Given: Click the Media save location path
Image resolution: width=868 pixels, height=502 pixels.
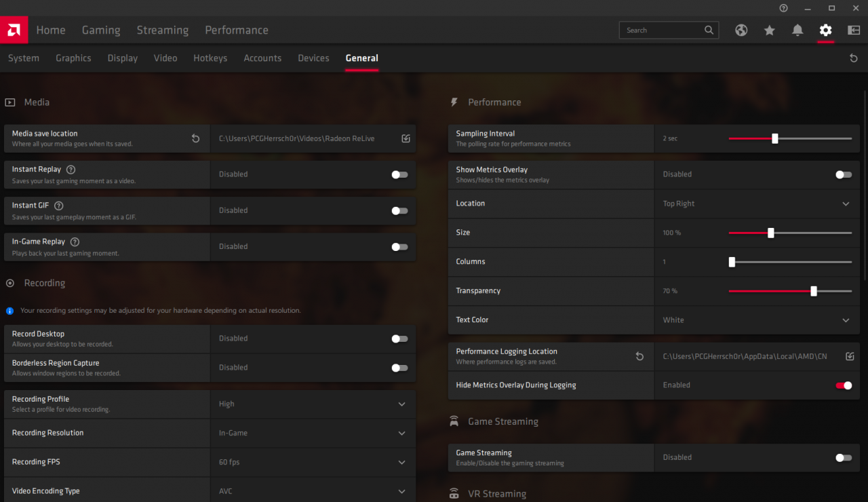Looking at the screenshot, I should point(296,138).
